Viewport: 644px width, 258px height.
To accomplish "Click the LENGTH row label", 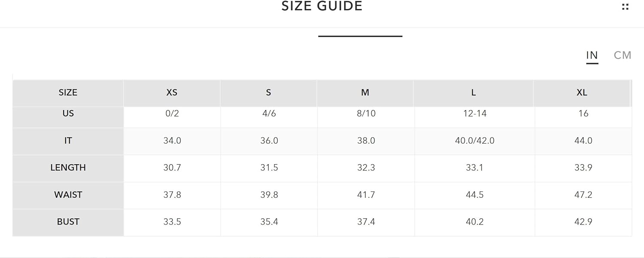I will 68,168.
